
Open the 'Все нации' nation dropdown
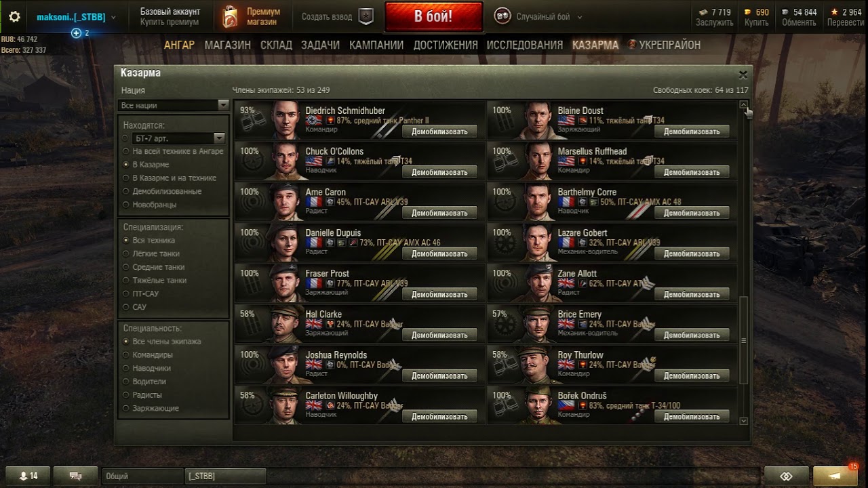click(174, 105)
